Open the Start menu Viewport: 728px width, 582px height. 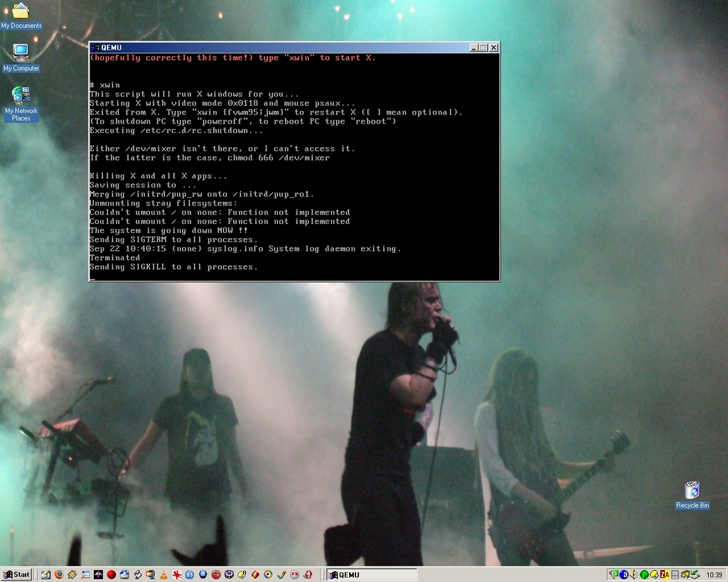click(x=17, y=575)
